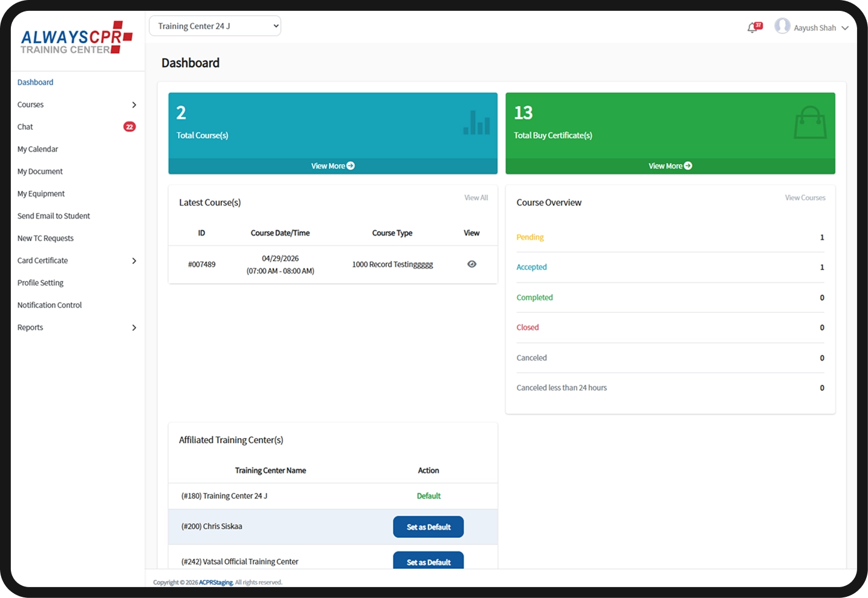Viewport: 868px width, 598px height.
Task: Click the View All link in Latest Course(s)
Action: [476, 198]
